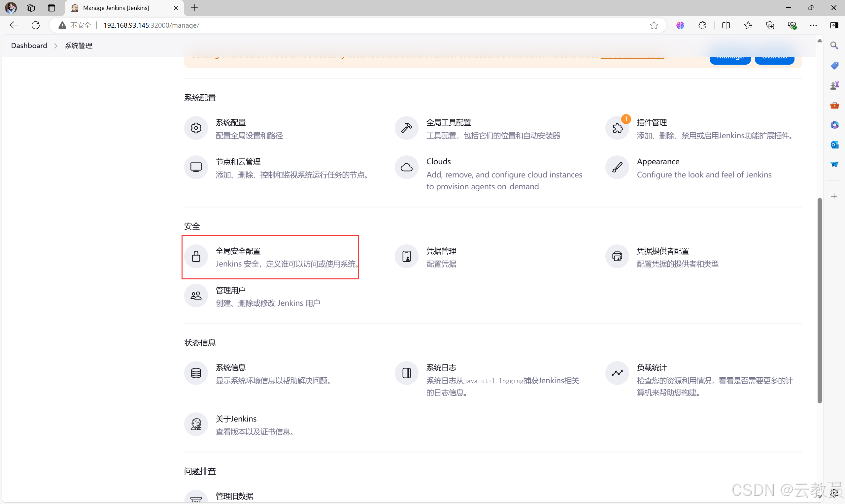This screenshot has width=845, height=504.
Task: Select the Manage Jenkins browser tab
Action: tap(124, 8)
